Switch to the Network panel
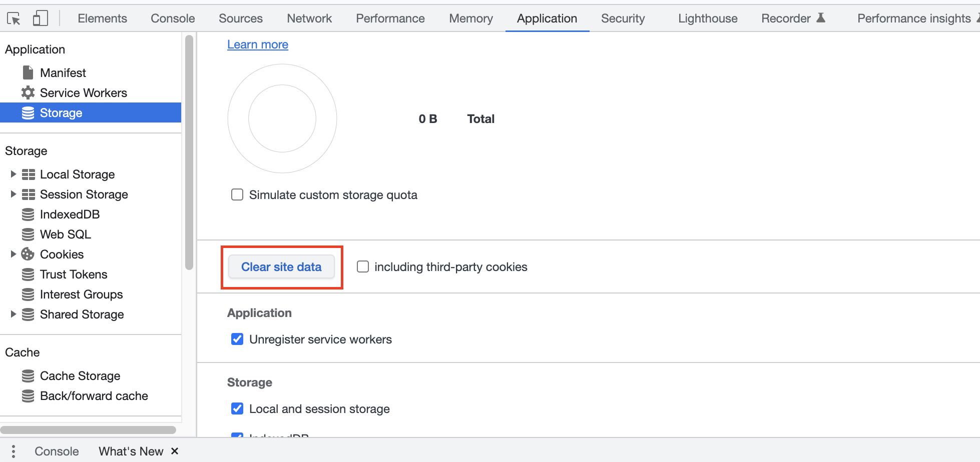Viewport: 980px width, 462px height. [x=309, y=18]
